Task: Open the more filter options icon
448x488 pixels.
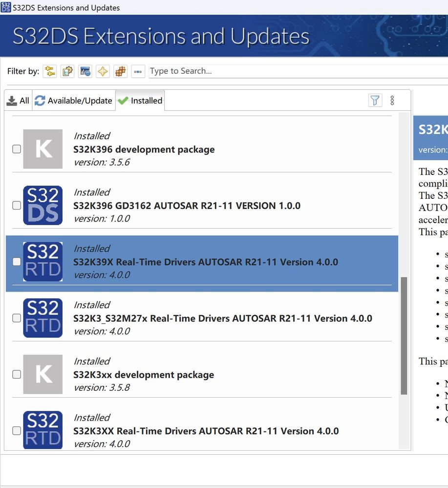Action: (x=137, y=71)
